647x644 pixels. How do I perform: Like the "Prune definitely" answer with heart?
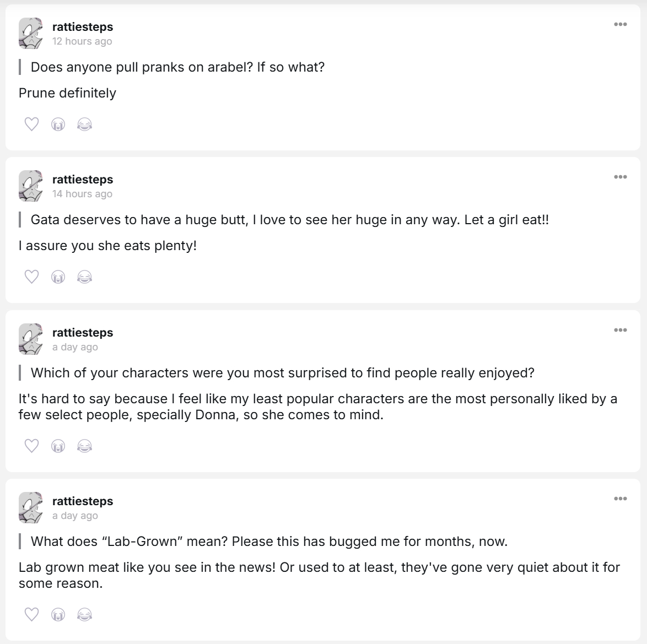point(32,125)
